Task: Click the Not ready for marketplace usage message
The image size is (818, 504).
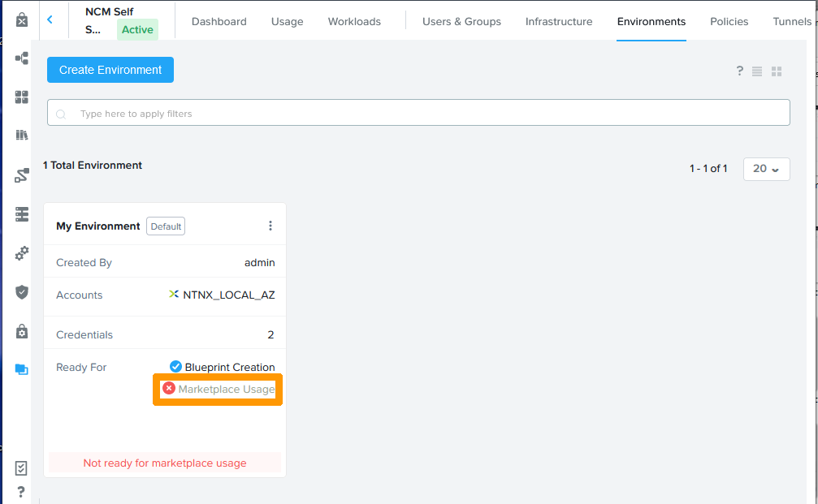Action: (x=164, y=463)
